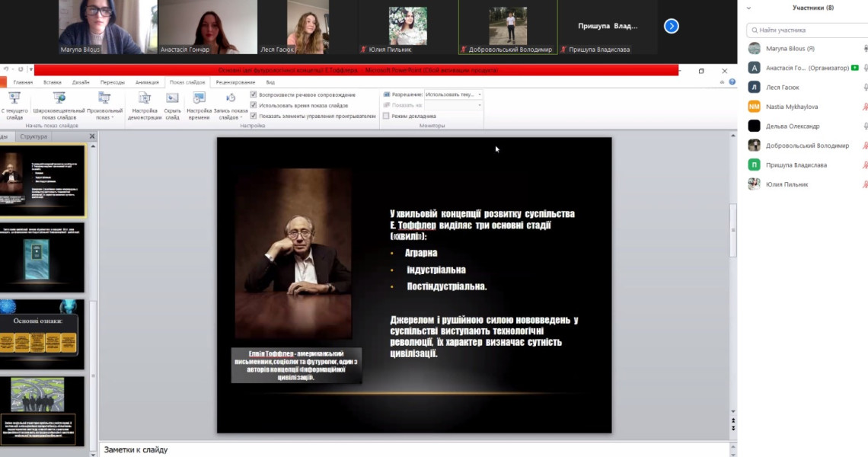The width and height of the screenshot is (868, 457).
Task: Click 'Добровольський Володимир' video tile
Action: click(x=508, y=27)
